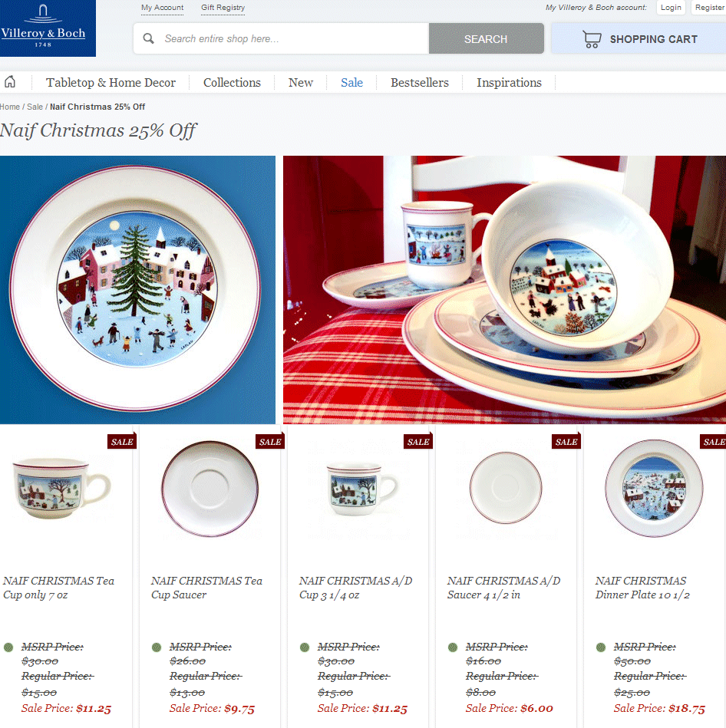
Task: Open the Inspirations menu
Action: click(509, 83)
